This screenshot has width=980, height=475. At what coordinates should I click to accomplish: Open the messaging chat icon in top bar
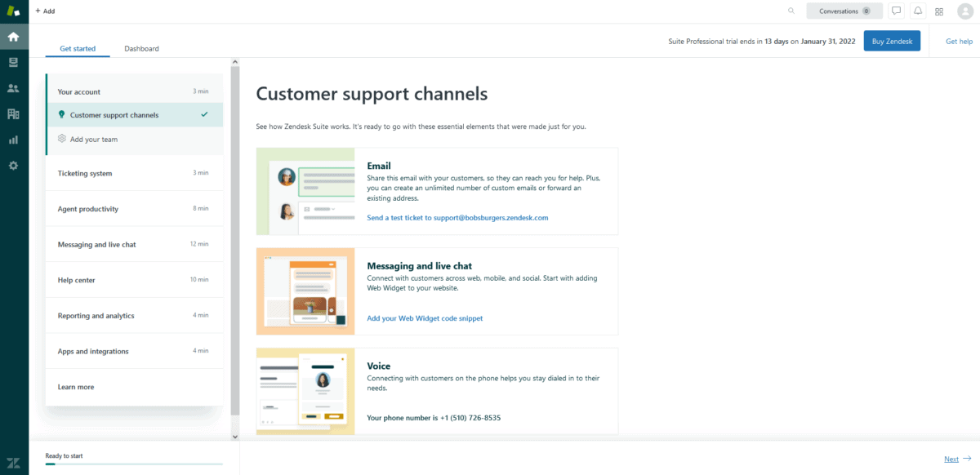896,11
